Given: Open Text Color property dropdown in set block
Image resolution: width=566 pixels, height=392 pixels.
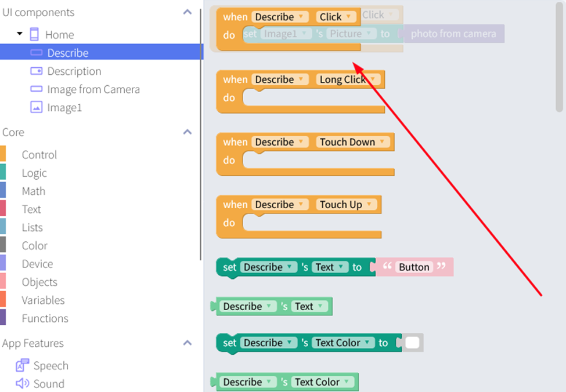Looking at the screenshot, I should (343, 342).
